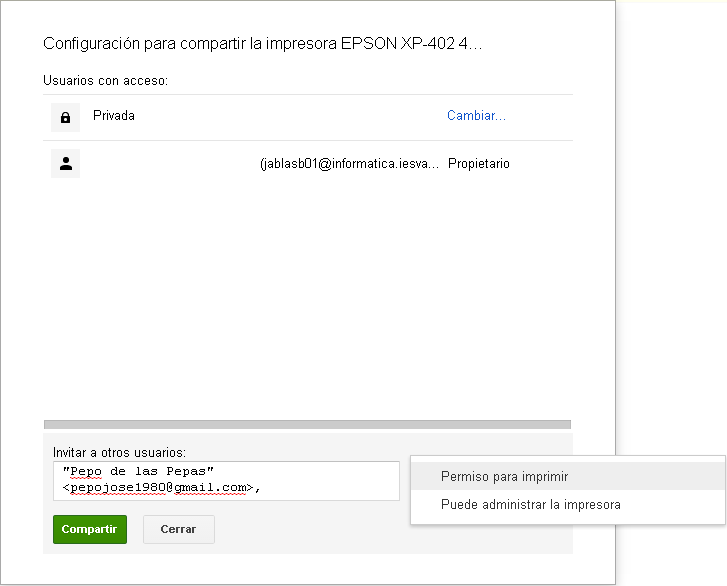
Task: Click the person icon in the owner row
Action: point(66,164)
